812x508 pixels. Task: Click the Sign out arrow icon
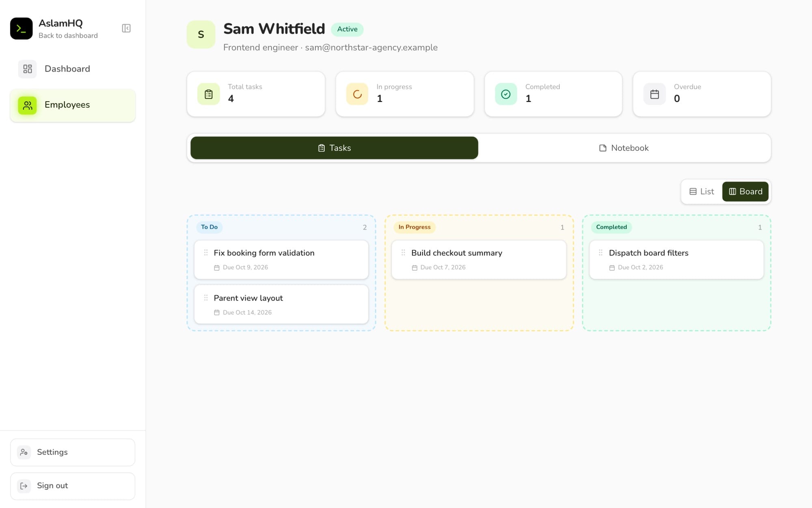24,486
